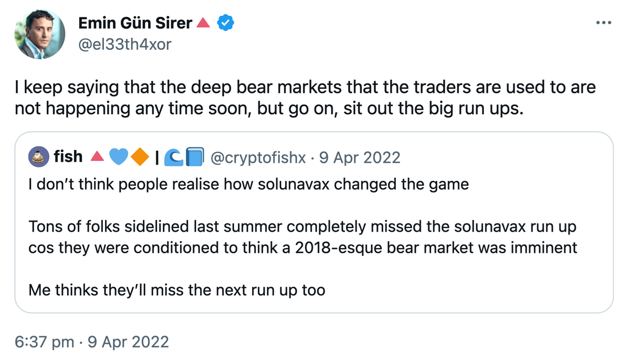Click the quoted tweet's 9 Apr 2022 date
Screen dimensions: 630x364
click(360, 157)
